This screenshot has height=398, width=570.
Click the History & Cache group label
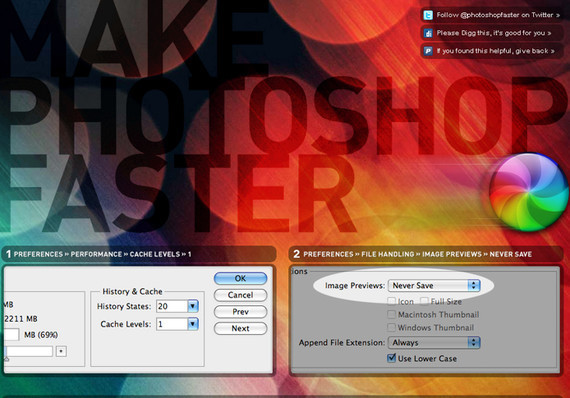[132, 292]
